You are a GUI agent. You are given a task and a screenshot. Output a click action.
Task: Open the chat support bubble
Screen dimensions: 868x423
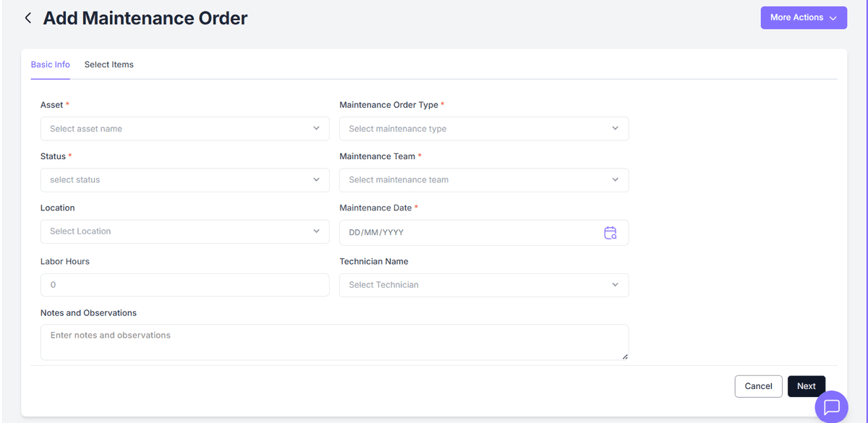(830, 407)
